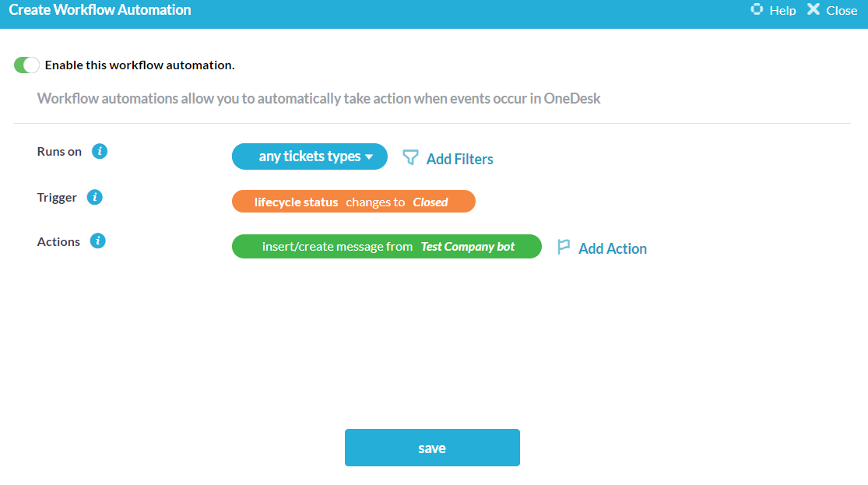
Task: Disable the workflow automation toggle
Action: point(26,65)
